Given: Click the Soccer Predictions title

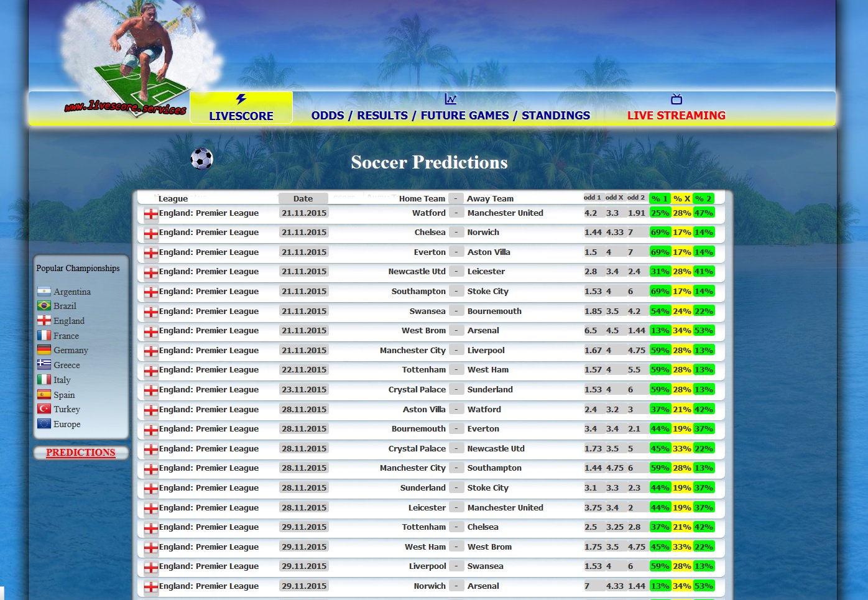Looking at the screenshot, I should point(429,162).
